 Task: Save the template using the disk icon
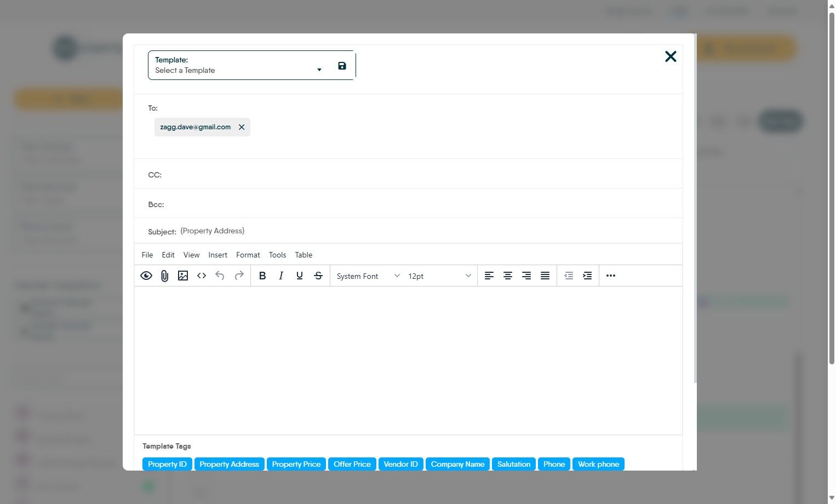click(x=342, y=65)
